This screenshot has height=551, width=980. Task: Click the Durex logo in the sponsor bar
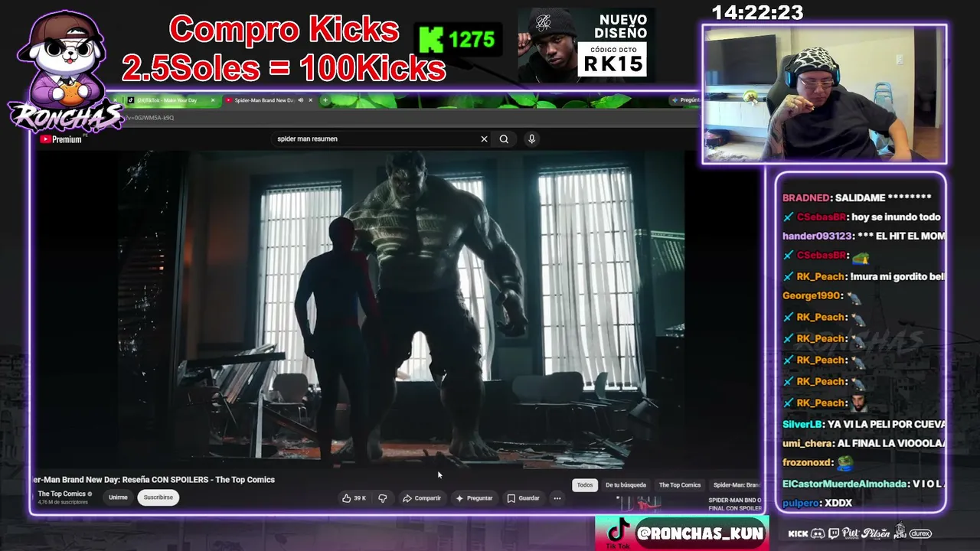pos(920,533)
